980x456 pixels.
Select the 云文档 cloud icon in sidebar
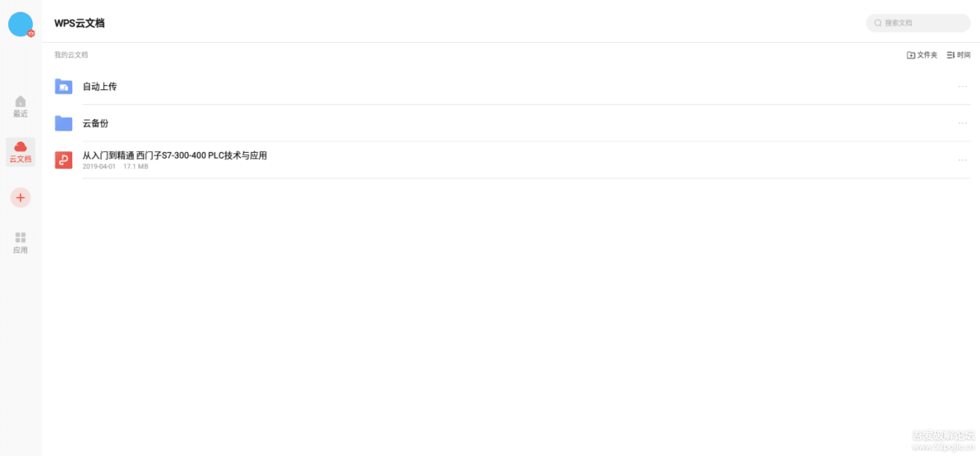point(20,148)
